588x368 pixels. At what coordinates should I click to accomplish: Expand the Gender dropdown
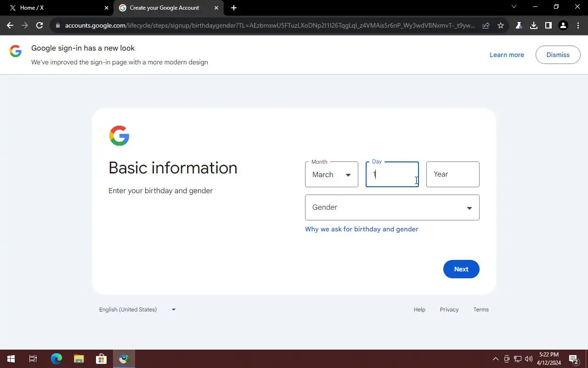pyautogui.click(x=392, y=207)
